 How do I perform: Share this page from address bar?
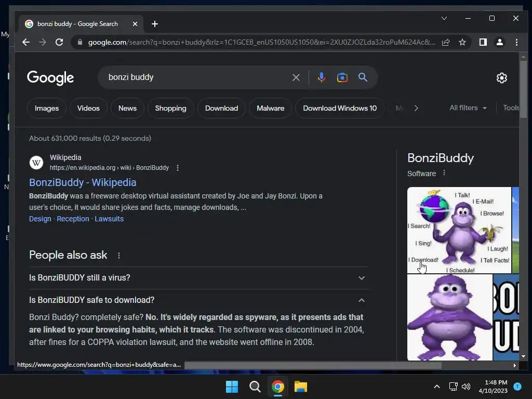coord(446,42)
